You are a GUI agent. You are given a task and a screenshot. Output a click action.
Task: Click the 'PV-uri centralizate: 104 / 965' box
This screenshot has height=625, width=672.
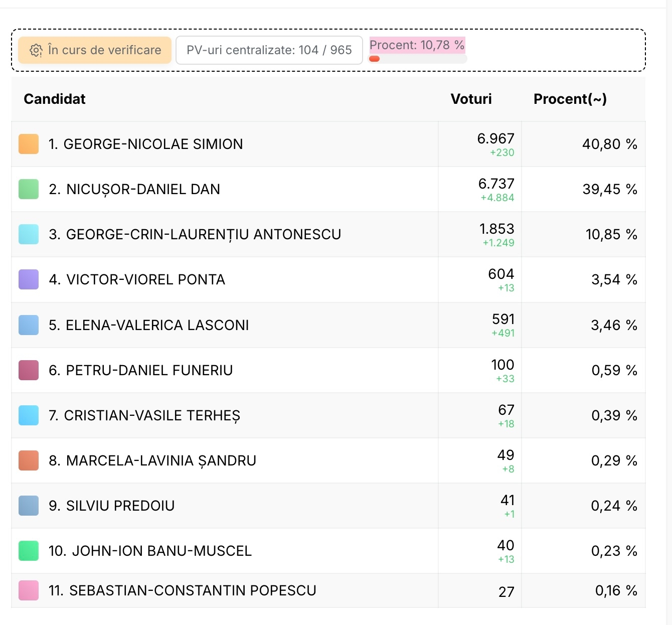(269, 50)
